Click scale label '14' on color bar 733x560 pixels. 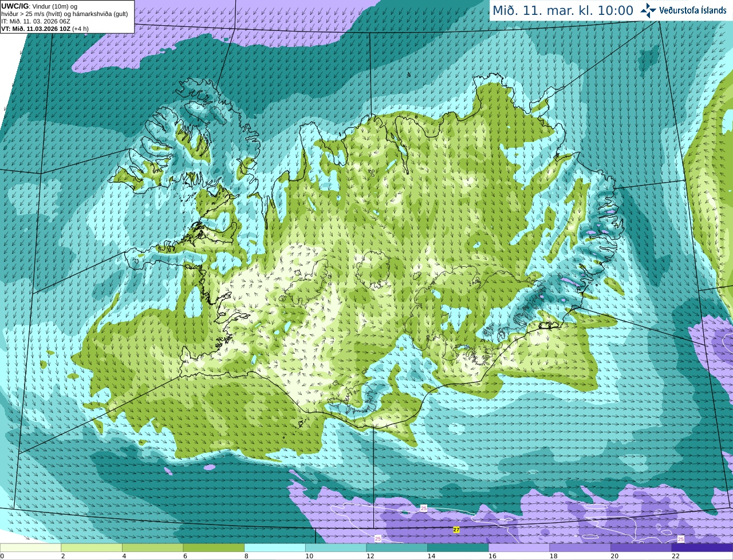[x=431, y=556]
